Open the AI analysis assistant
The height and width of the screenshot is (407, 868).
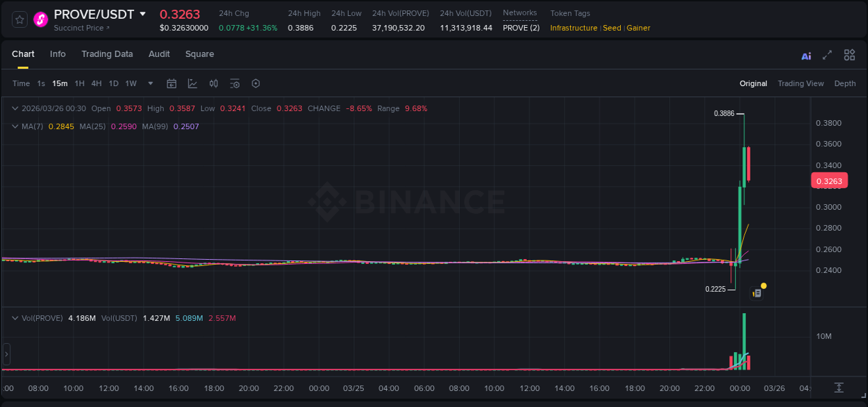tap(806, 55)
